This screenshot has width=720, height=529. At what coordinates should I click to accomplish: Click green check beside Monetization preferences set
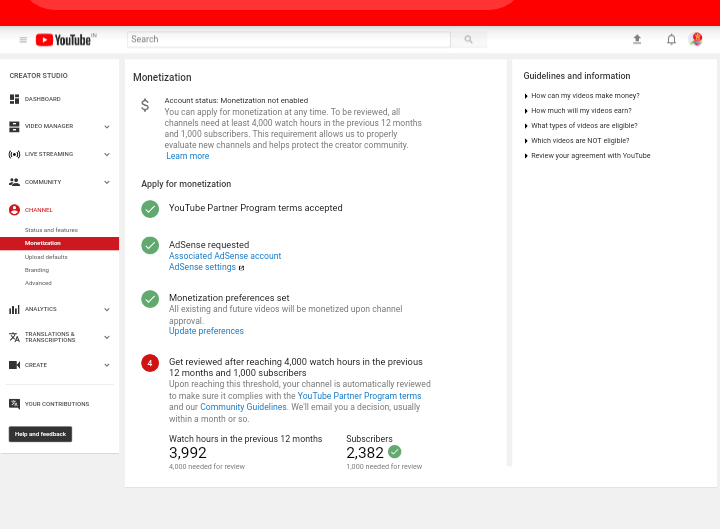(150, 299)
